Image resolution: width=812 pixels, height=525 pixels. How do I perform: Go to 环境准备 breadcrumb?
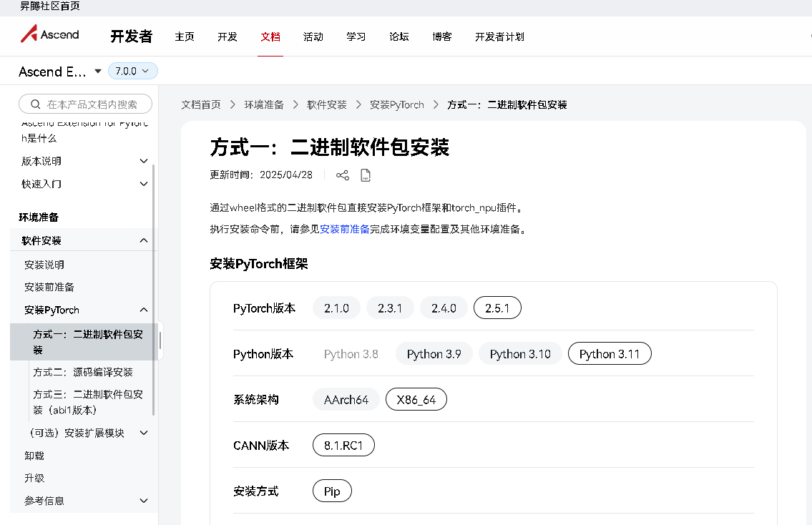(264, 104)
